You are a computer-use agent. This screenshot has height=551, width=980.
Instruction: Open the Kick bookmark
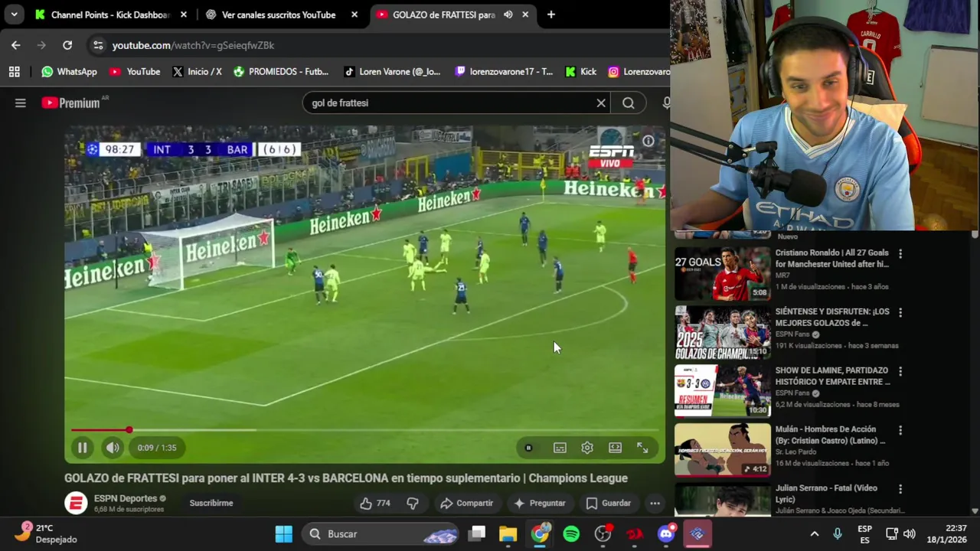pyautogui.click(x=581, y=71)
